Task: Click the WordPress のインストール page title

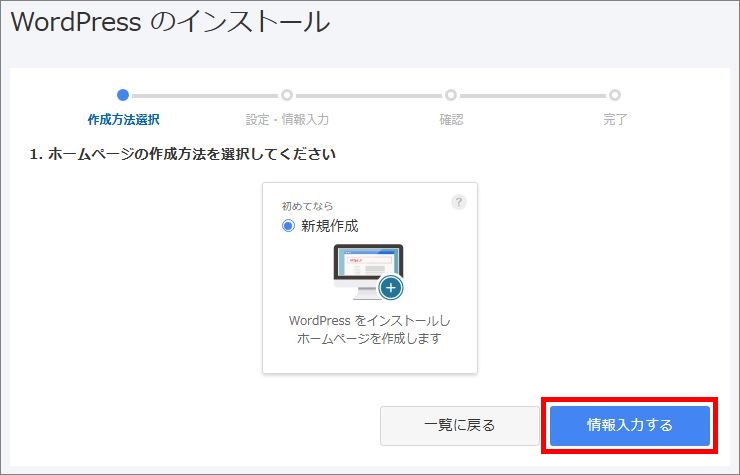Action: pyautogui.click(x=170, y=22)
